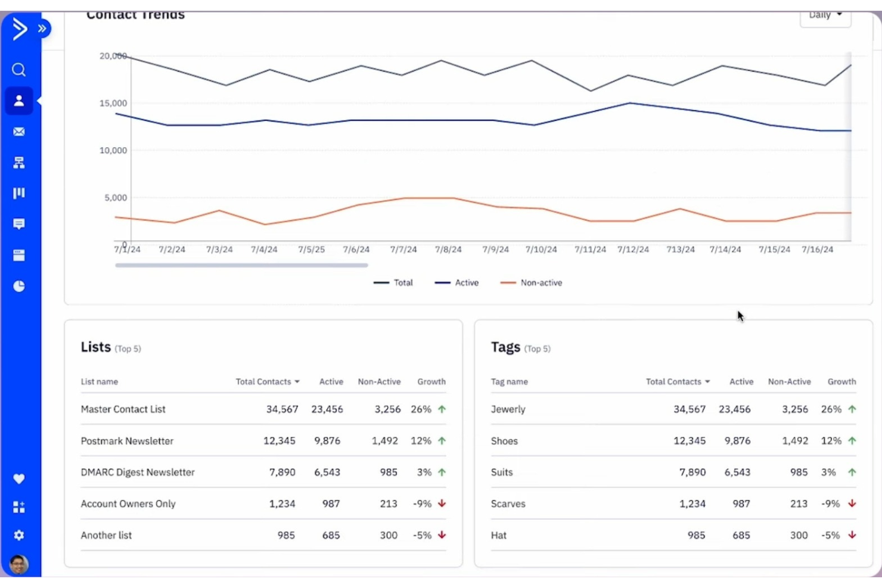Open the Master Contact List
The width and height of the screenshot is (882, 588).
coord(123,409)
